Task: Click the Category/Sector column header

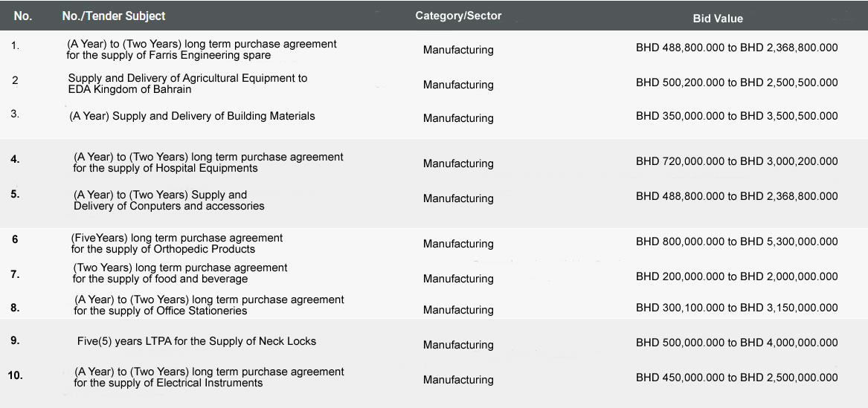Action: tap(458, 16)
